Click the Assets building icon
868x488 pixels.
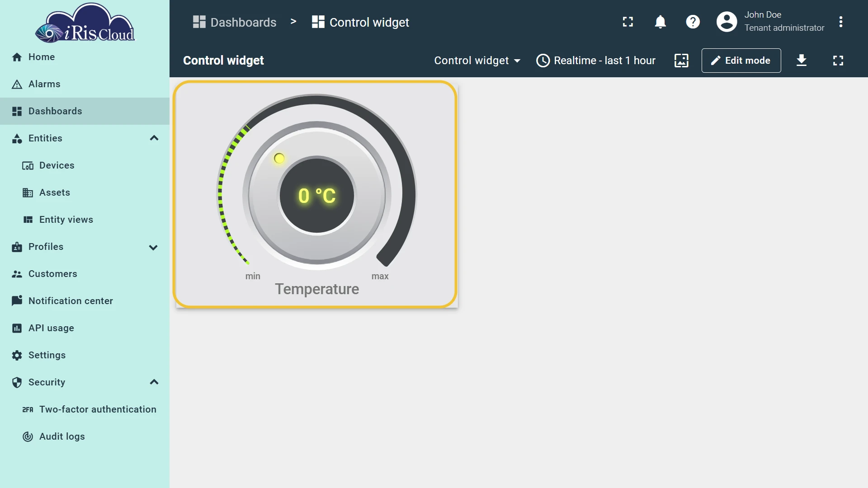[28, 193]
